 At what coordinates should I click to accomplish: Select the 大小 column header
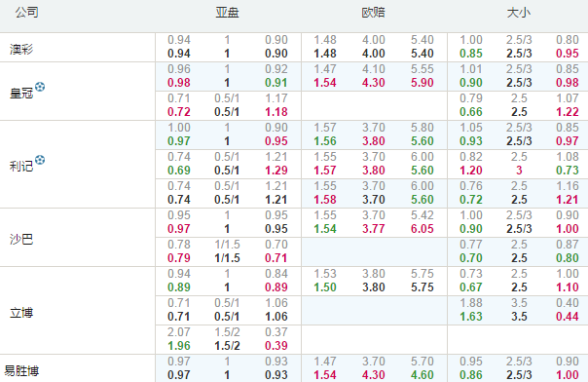click(x=519, y=13)
